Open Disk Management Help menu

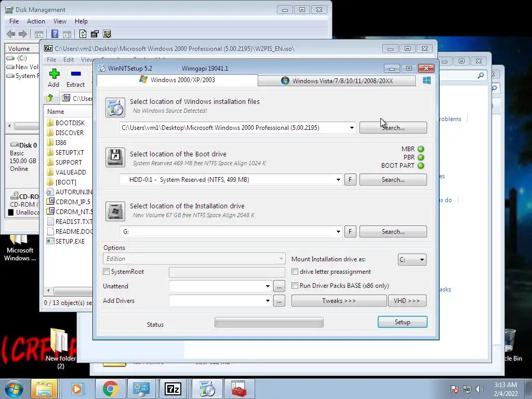pyautogui.click(x=81, y=21)
